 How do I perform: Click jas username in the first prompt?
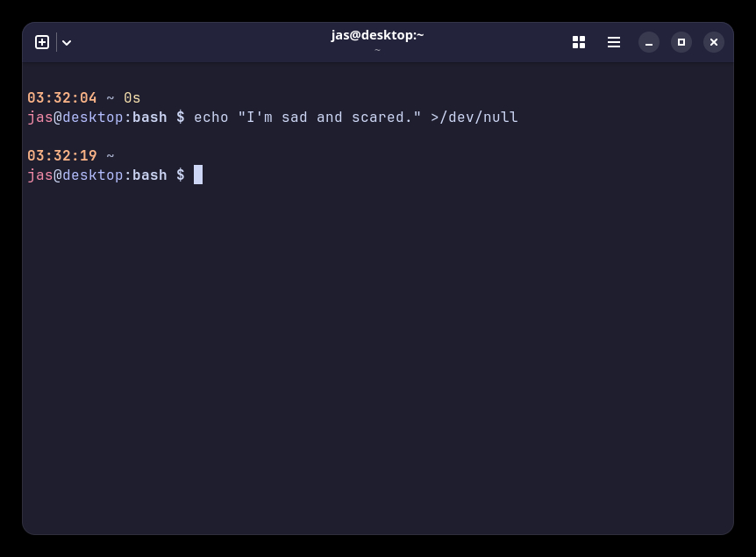pos(40,118)
